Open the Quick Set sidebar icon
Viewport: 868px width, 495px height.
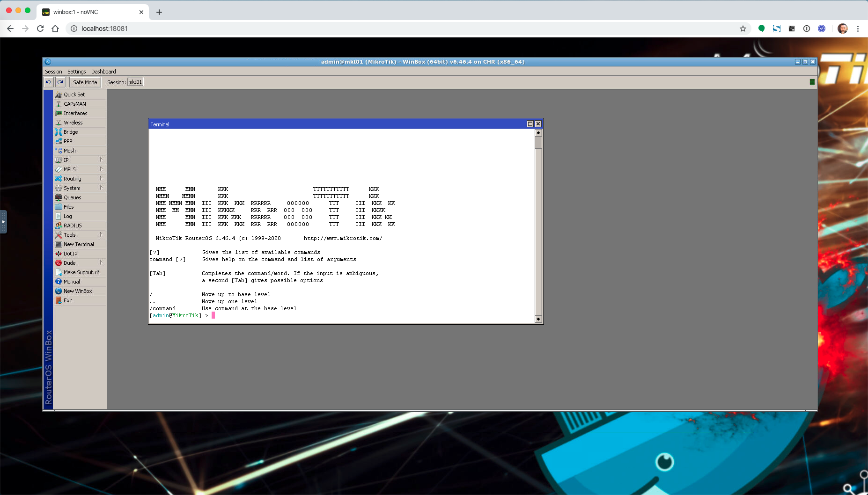pyautogui.click(x=59, y=95)
